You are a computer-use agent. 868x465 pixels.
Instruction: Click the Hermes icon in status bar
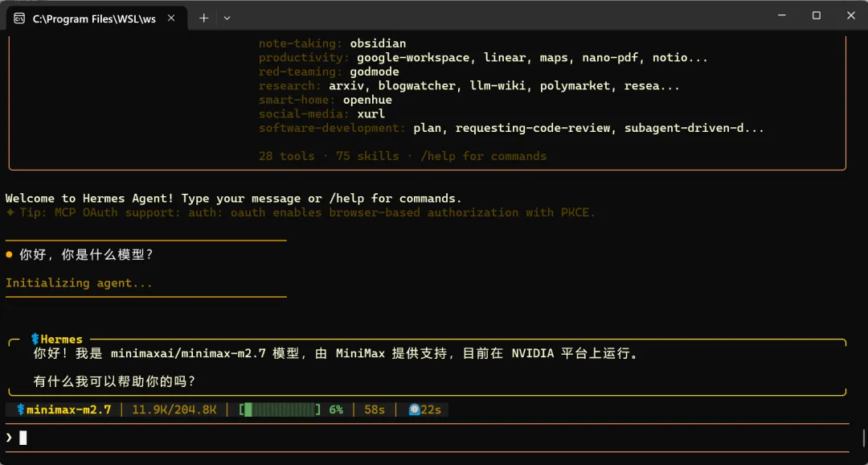point(20,409)
